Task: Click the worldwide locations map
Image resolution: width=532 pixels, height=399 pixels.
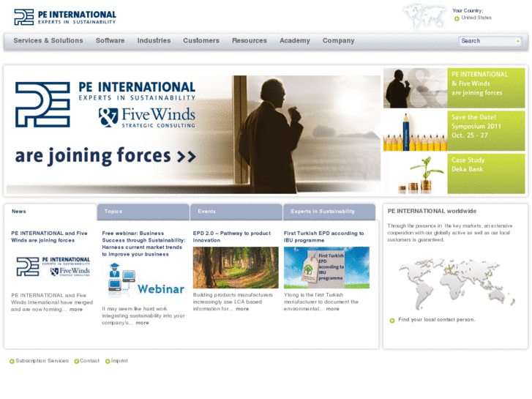Action: pyautogui.click(x=457, y=284)
